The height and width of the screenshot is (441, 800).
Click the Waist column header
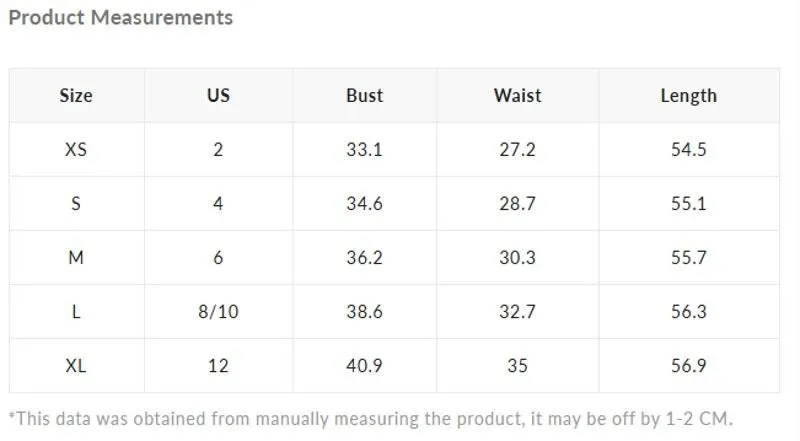(517, 95)
